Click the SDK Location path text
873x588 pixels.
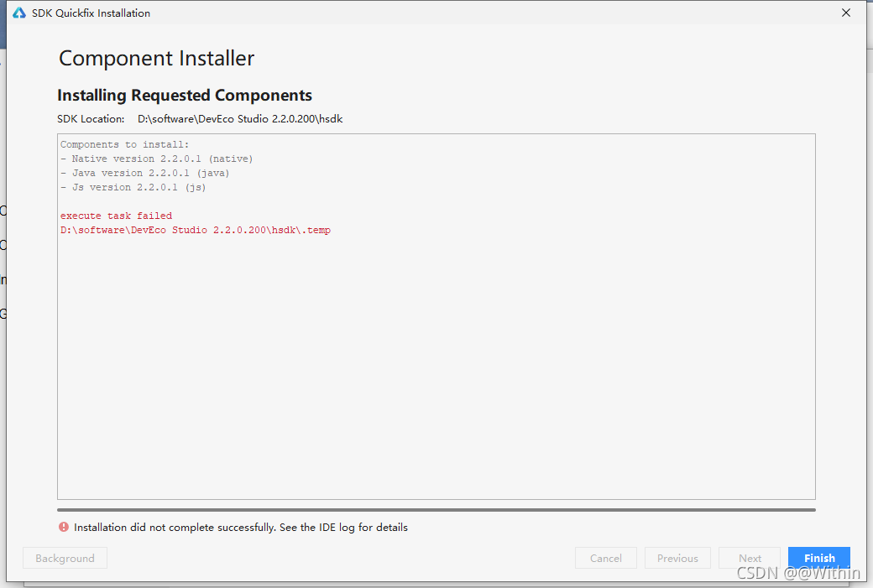click(240, 118)
